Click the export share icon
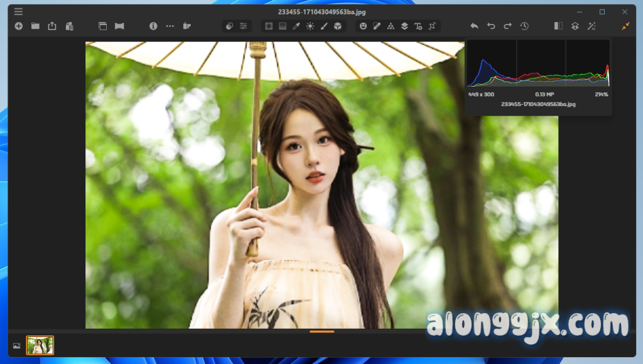Image resolution: width=643 pixels, height=364 pixels. pos(52,26)
